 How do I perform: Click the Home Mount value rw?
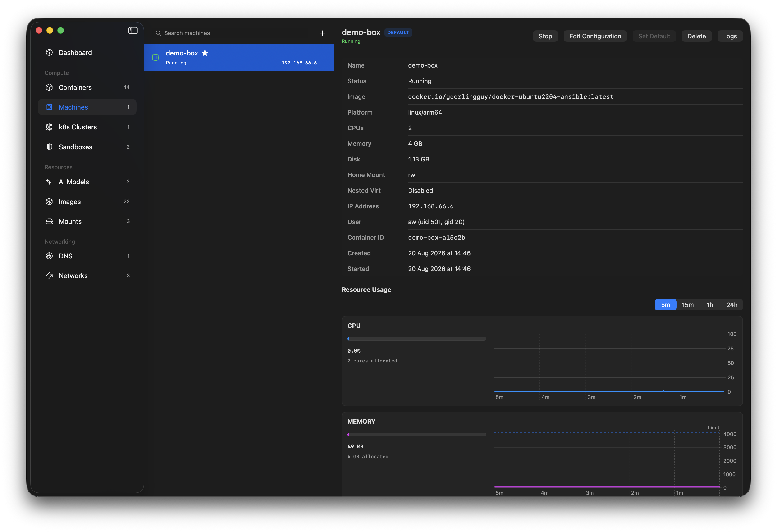point(411,175)
